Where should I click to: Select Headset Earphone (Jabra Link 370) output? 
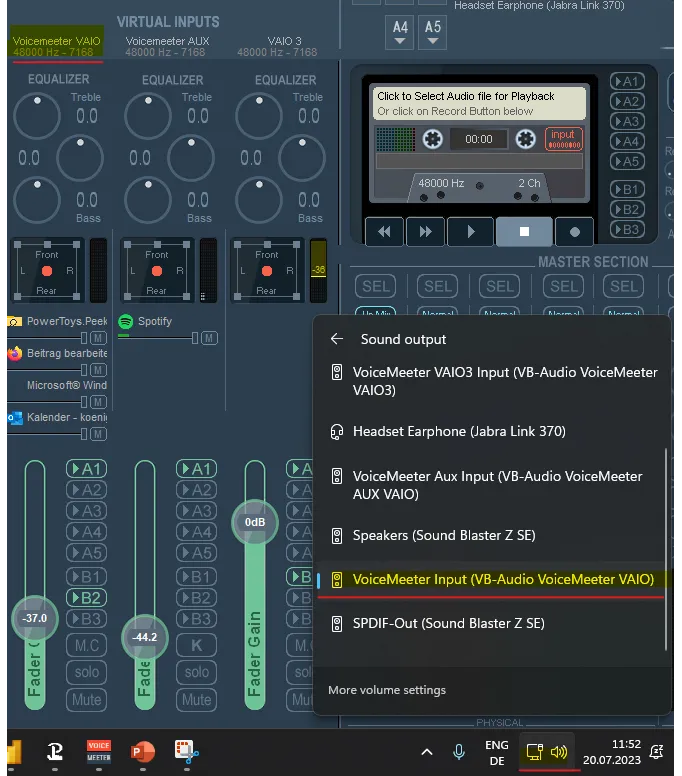pyautogui.click(x=459, y=432)
